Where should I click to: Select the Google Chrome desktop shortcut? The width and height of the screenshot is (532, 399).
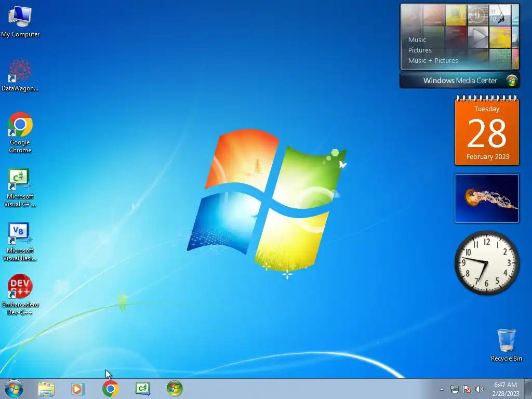click(20, 132)
